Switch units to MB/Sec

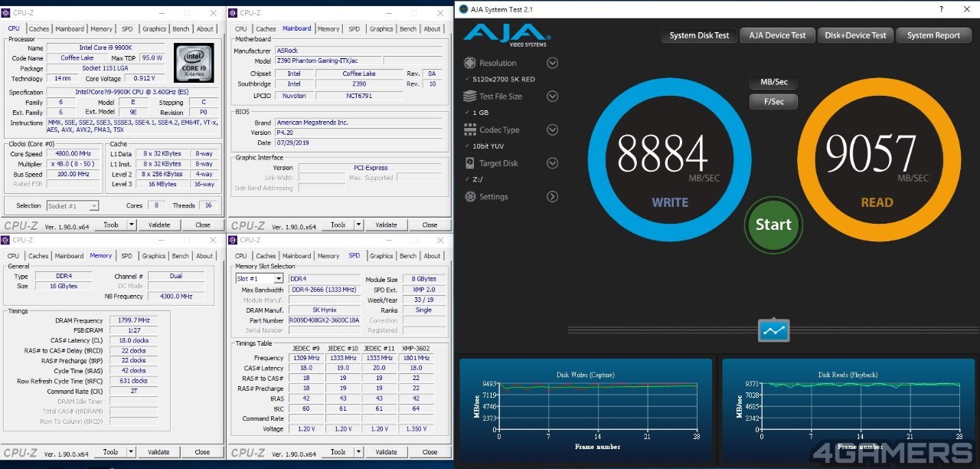[773, 82]
